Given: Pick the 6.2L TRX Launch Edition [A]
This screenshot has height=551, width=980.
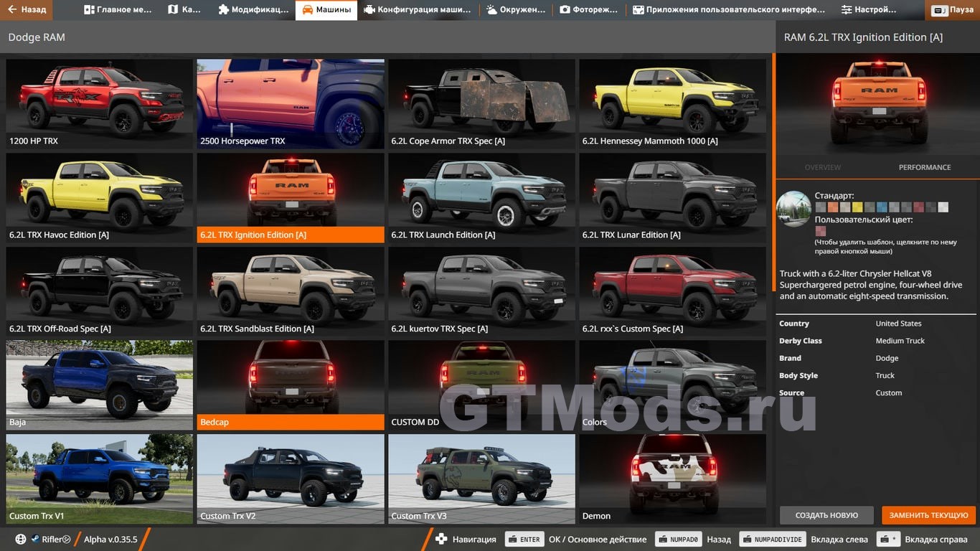Looking at the screenshot, I should pyautogui.click(x=481, y=198).
